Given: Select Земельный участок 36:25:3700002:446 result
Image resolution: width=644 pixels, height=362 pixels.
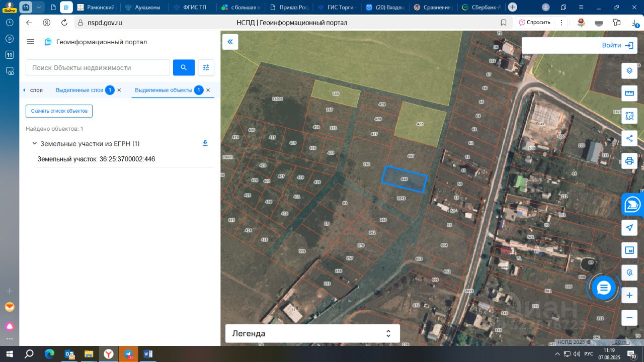Looking at the screenshot, I should point(96,159).
